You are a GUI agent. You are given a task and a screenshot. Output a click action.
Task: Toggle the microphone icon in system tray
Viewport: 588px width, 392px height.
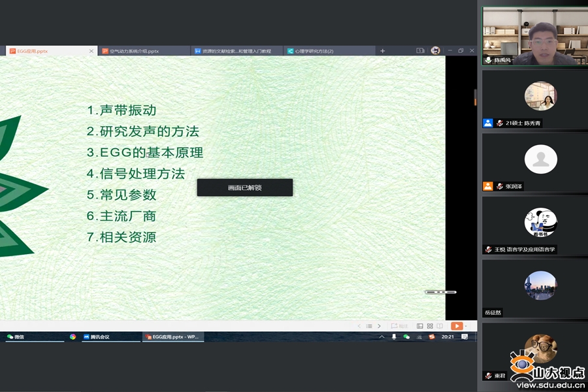pos(394,337)
